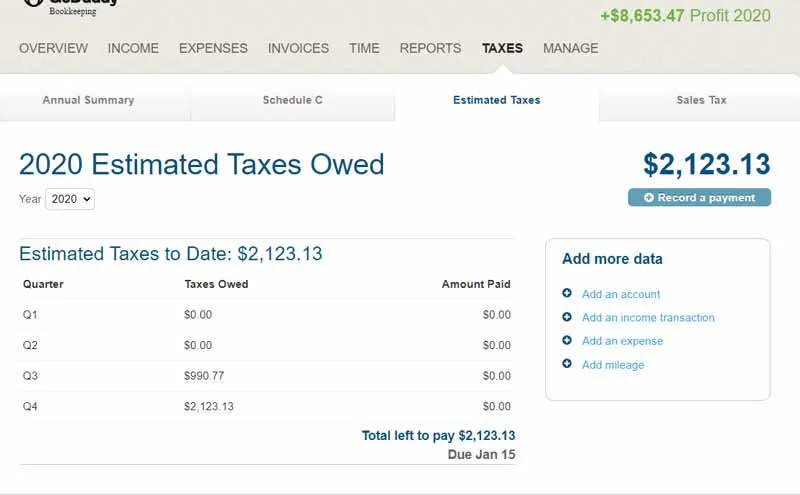
Task: Open the Year 2020 dropdown
Action: (x=70, y=199)
